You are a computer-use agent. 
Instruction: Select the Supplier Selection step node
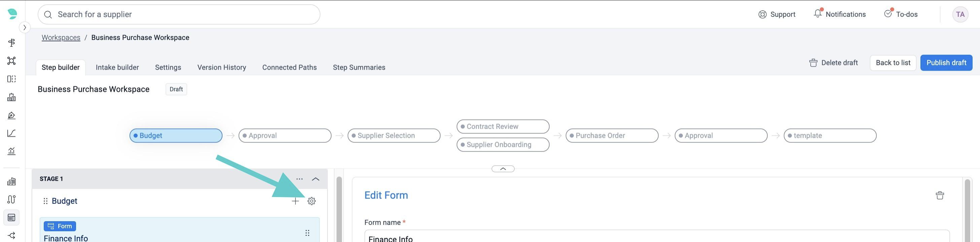click(x=393, y=136)
